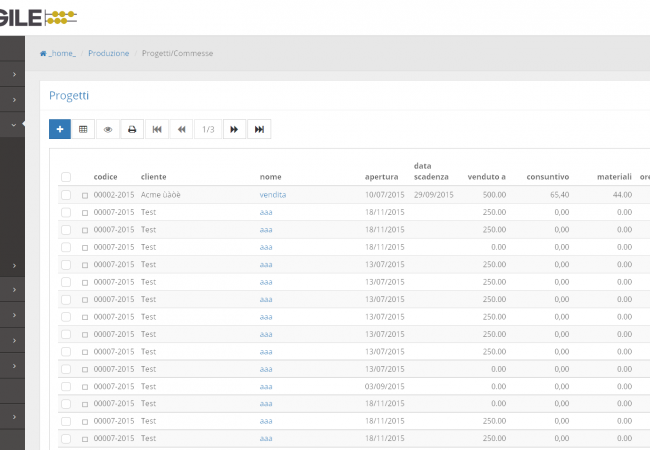This screenshot has height=450, width=650.
Task: Add a new project with the plus button
Action: click(x=60, y=129)
